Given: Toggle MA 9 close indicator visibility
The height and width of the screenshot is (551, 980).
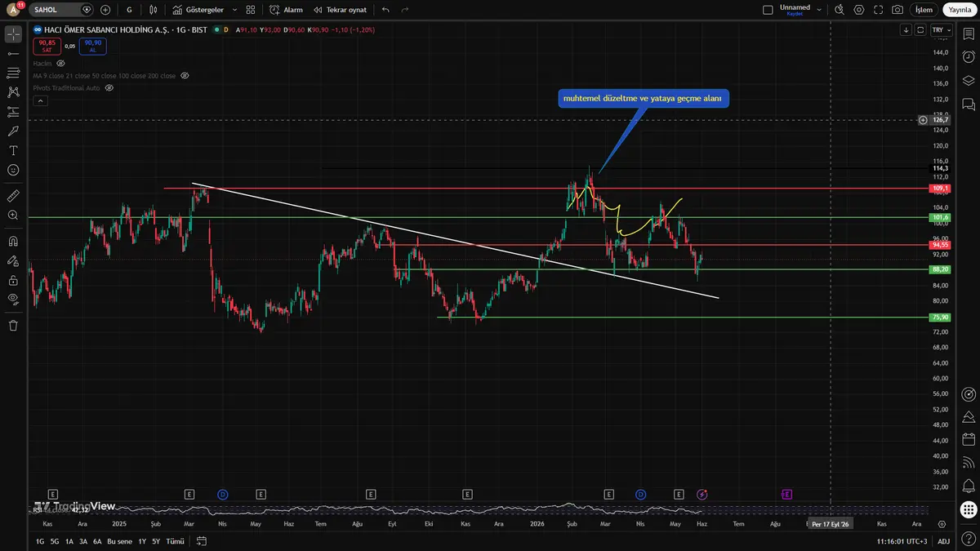Looking at the screenshot, I should (x=185, y=75).
